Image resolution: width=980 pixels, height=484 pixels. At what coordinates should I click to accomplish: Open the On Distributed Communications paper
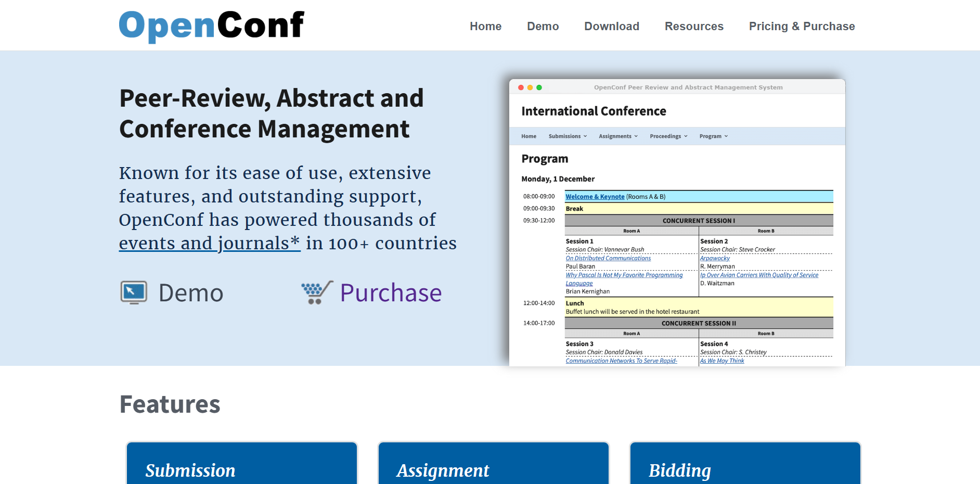coord(608,258)
